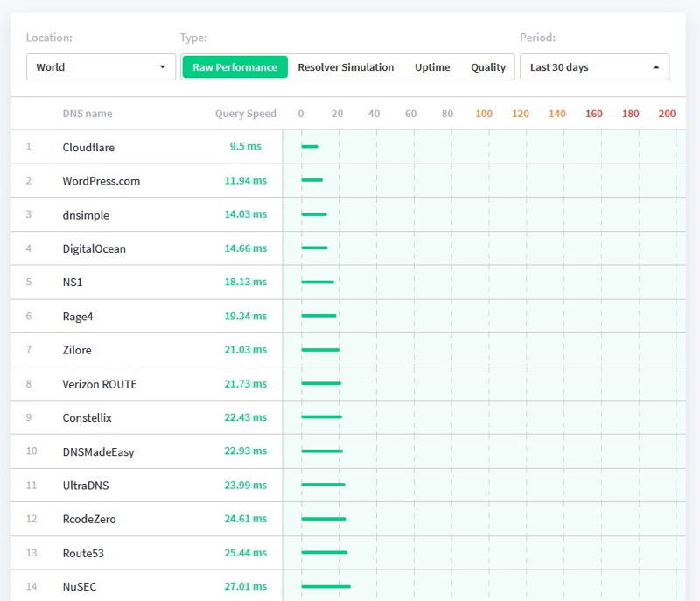This screenshot has height=601, width=700.
Task: Select the Quality tab
Action: pos(488,67)
